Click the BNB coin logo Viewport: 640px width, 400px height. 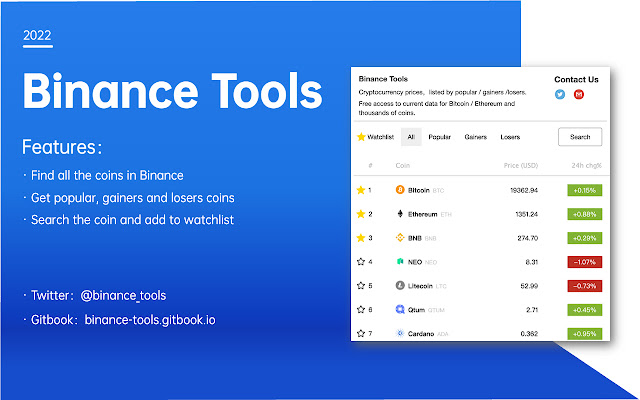coord(400,238)
